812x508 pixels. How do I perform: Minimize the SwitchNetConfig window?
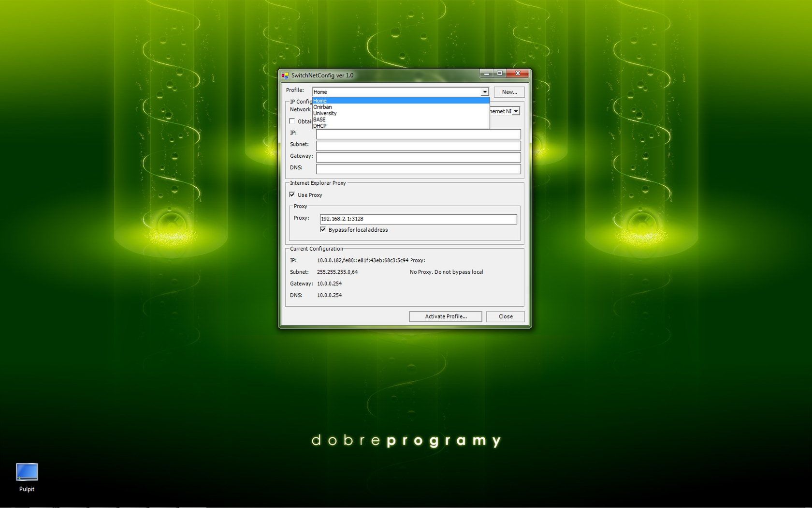tap(487, 74)
